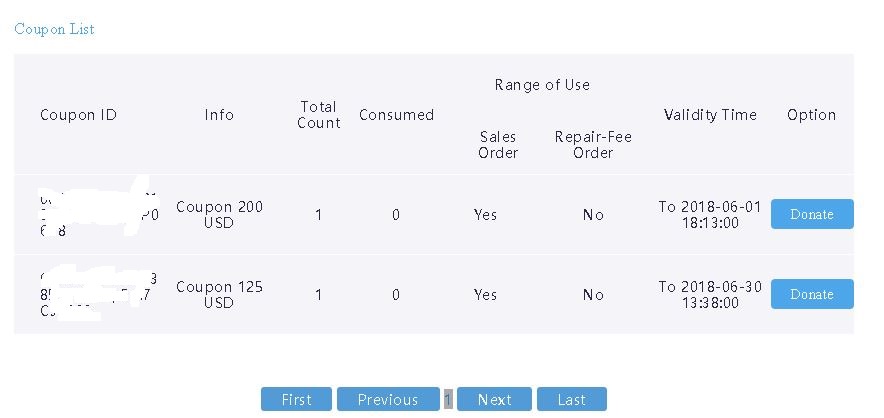
Task: Click the Total Count column header
Action: point(319,115)
